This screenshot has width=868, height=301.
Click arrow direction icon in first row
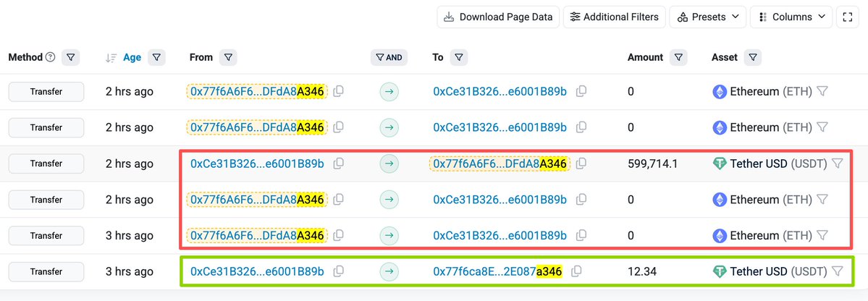point(389,91)
